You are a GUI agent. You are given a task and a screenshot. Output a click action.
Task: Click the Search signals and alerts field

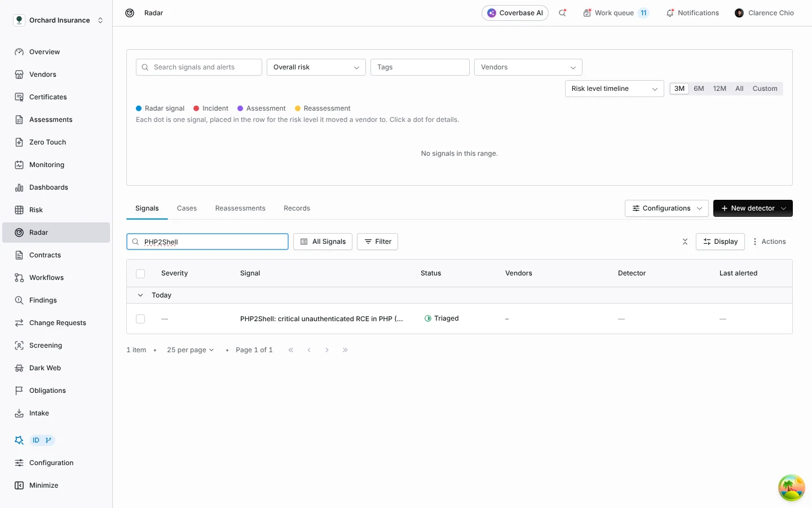click(199, 67)
